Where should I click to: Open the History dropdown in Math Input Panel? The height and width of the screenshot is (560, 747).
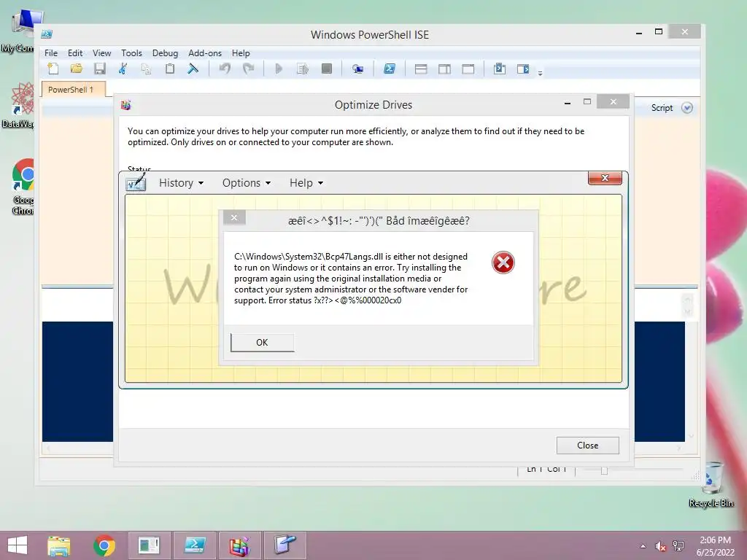coord(181,183)
